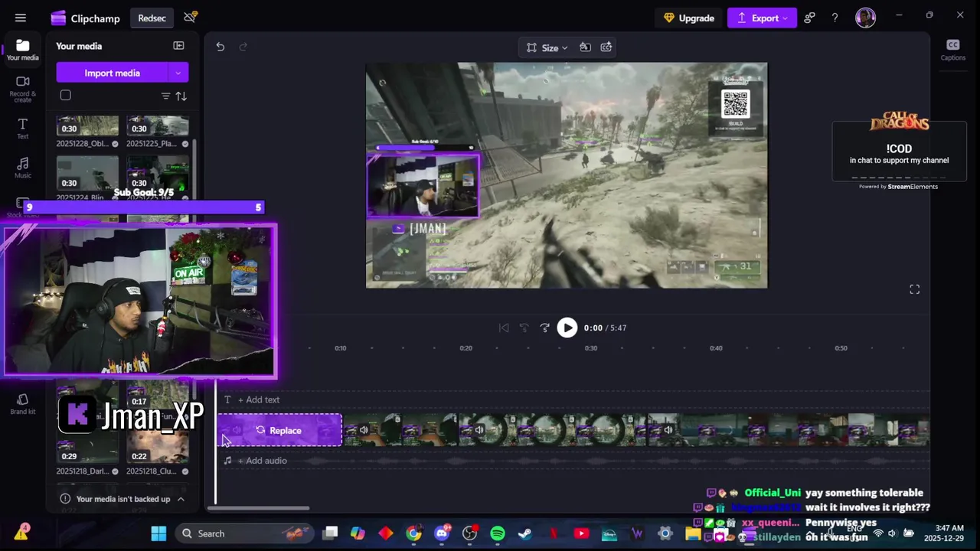Open the Text sidebar tab
This screenshot has width=980, height=551.
coord(22,129)
